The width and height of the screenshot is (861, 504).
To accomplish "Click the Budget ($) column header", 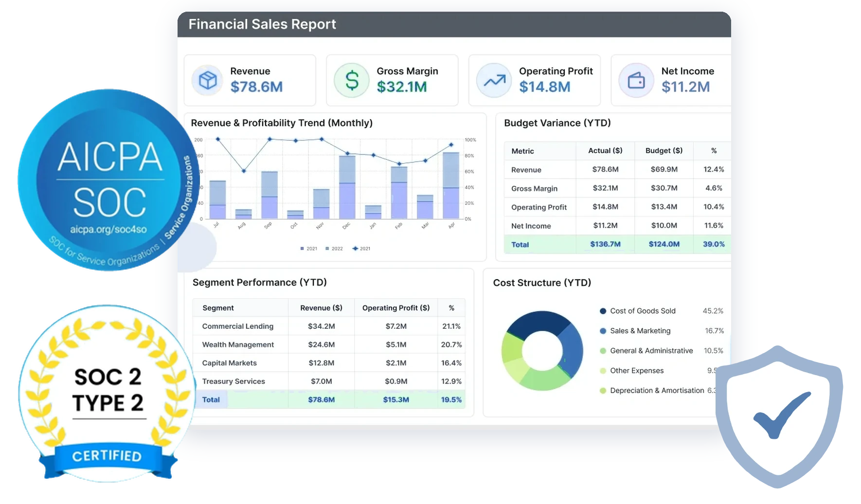I will [664, 151].
